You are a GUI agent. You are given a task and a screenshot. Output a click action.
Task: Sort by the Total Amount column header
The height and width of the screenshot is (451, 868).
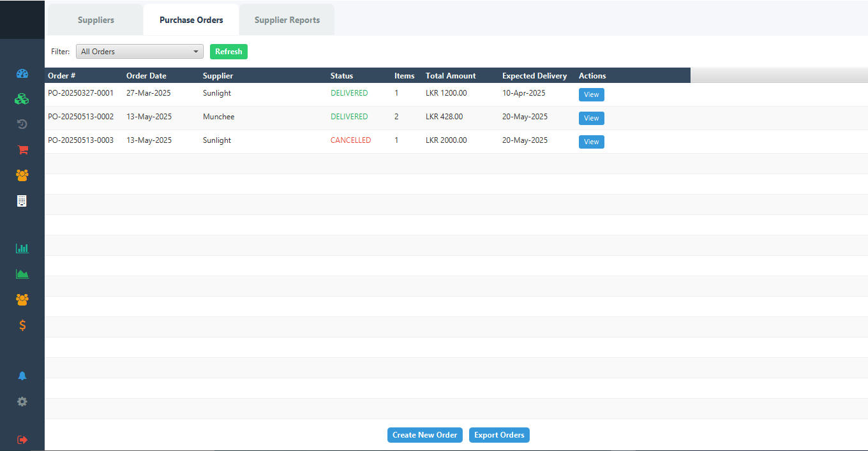point(461,76)
